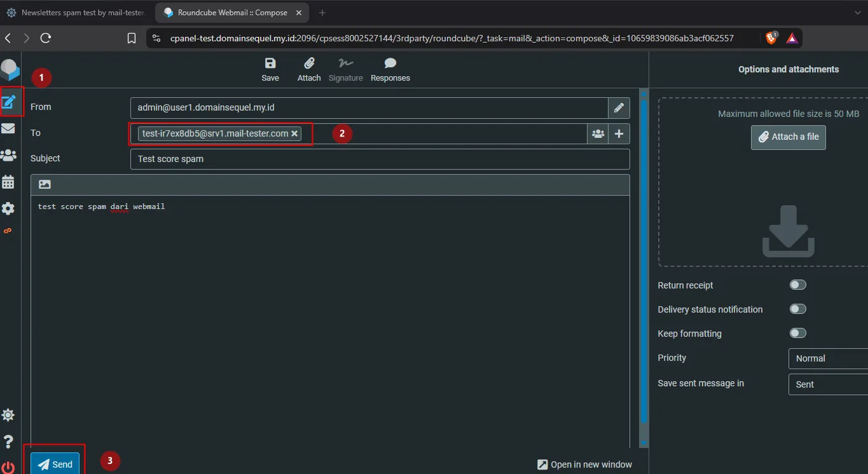
Task: Click the browser address bar URL
Action: [x=451, y=38]
